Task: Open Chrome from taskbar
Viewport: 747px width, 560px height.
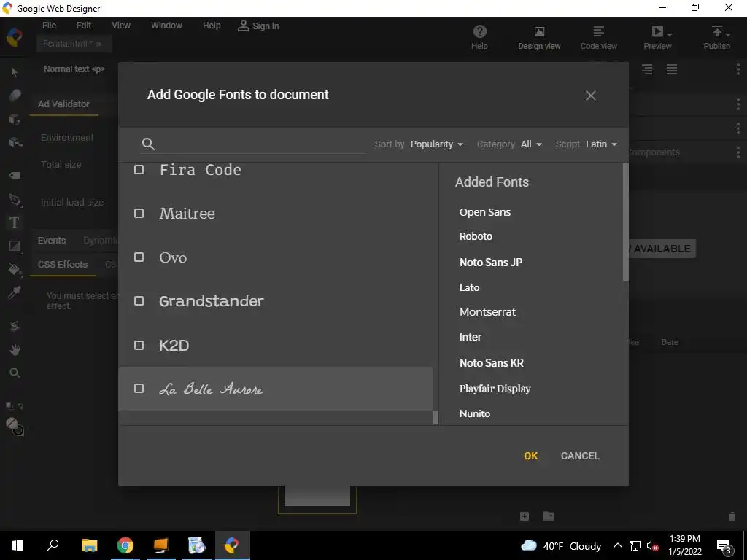Action: (125, 545)
